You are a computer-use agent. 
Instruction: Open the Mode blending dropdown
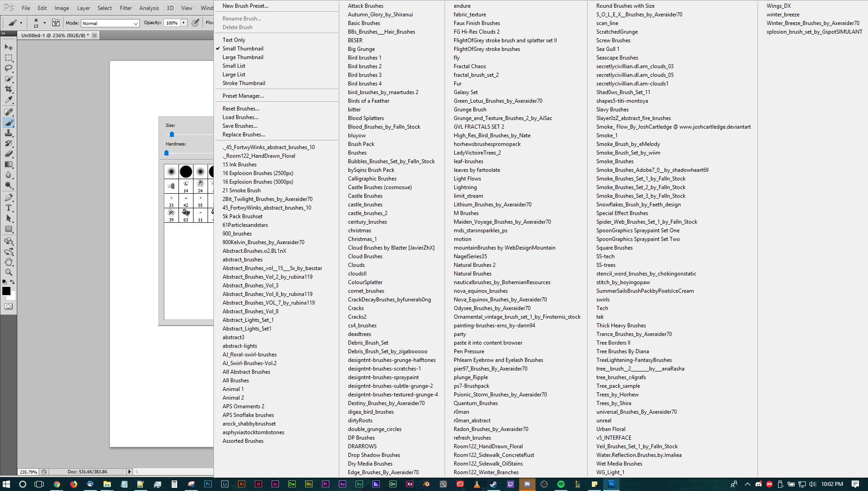(110, 23)
